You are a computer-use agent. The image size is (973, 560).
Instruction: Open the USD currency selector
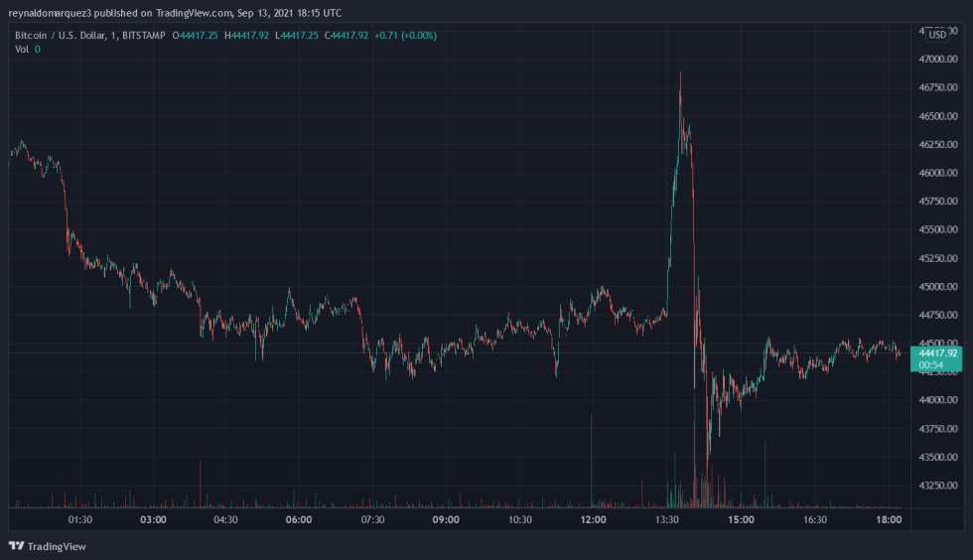tap(937, 35)
